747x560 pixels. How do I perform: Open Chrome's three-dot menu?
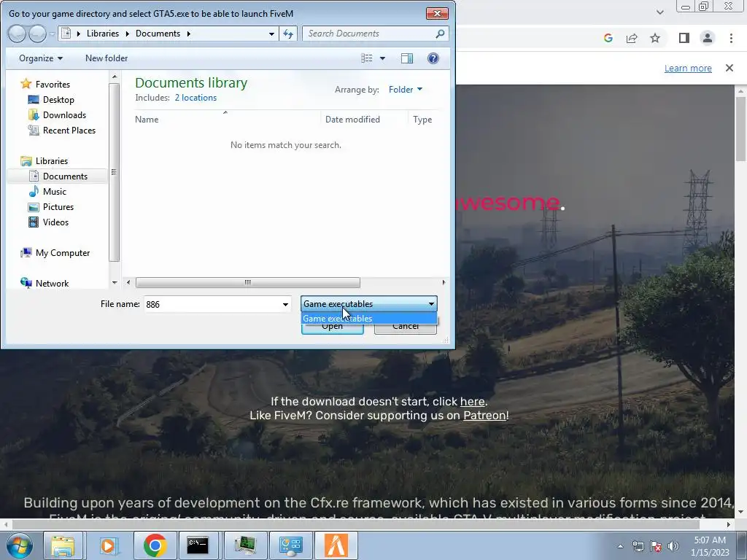(x=731, y=38)
